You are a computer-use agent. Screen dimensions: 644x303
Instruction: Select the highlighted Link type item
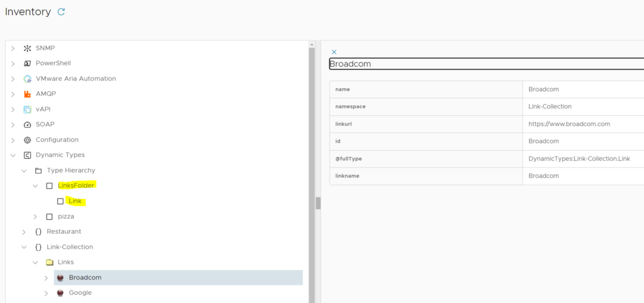[75, 201]
